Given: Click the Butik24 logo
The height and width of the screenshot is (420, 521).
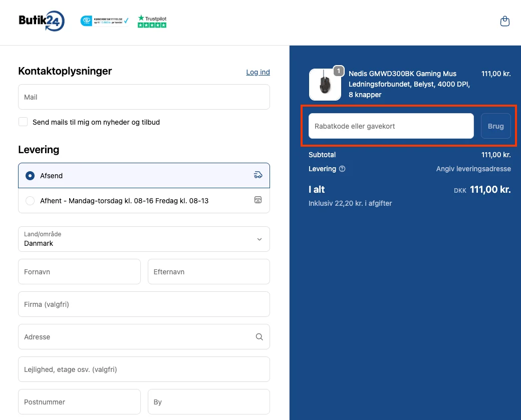Looking at the screenshot, I should 42,21.
